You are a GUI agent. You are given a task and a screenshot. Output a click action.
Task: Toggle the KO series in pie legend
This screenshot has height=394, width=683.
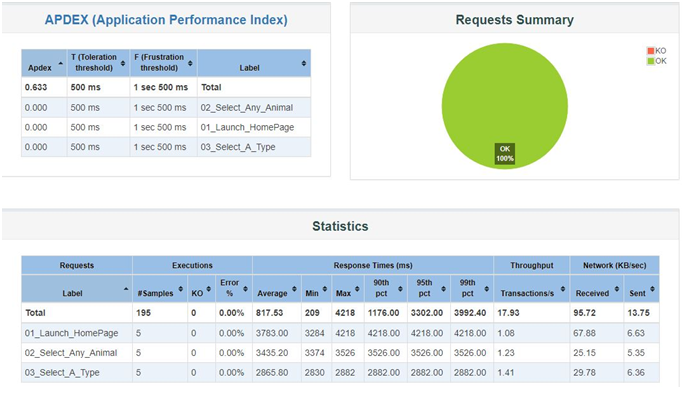(x=656, y=51)
